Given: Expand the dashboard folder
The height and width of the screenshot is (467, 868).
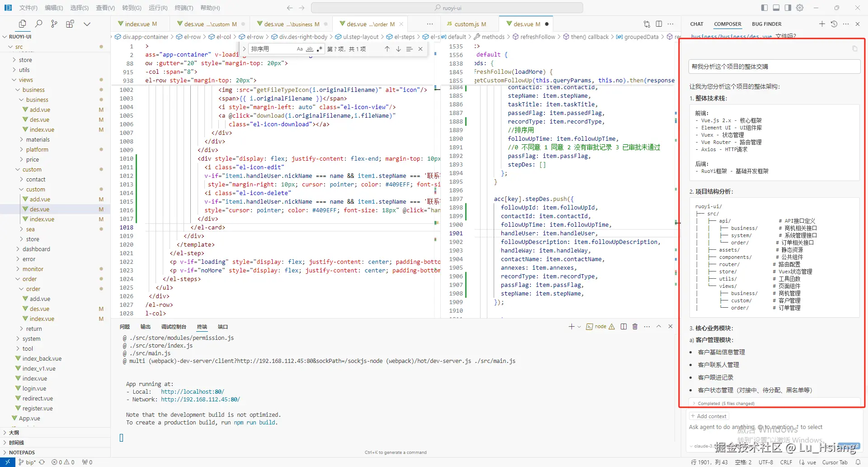Looking at the screenshot, I should point(36,249).
